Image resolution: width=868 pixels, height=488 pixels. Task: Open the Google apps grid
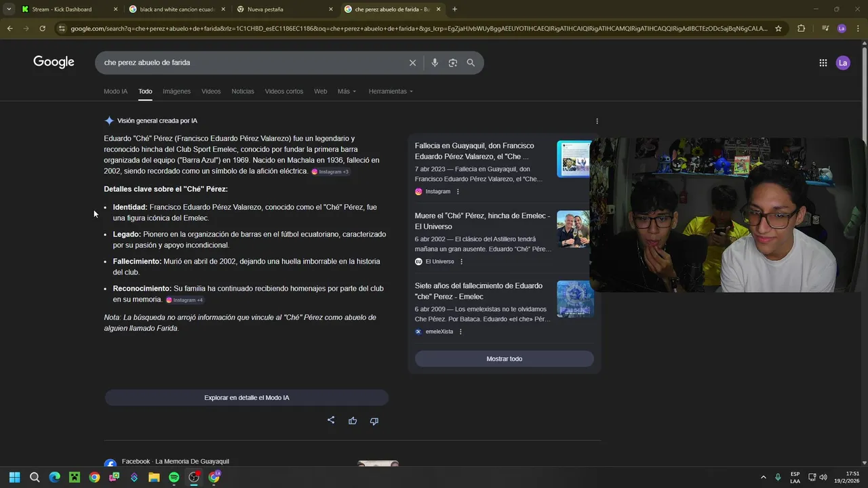823,62
